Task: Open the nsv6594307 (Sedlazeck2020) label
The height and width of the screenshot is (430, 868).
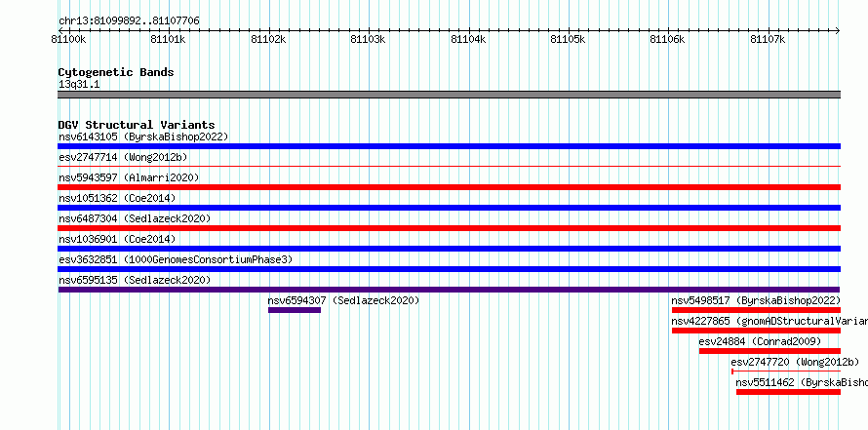Action: coord(343,300)
